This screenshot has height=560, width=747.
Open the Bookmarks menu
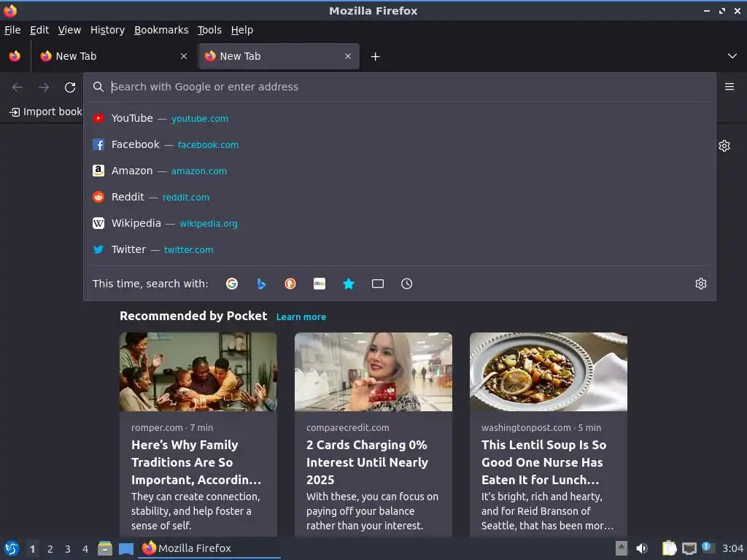pyautogui.click(x=161, y=30)
